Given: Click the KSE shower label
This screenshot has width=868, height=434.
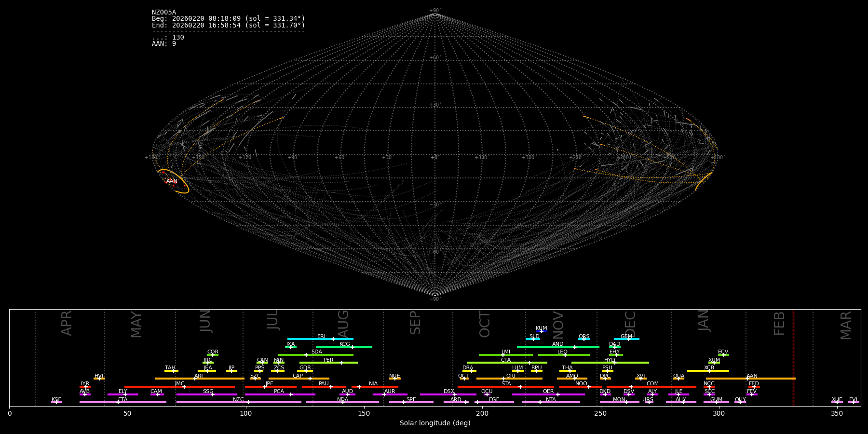Looking at the screenshot, I should click(x=56, y=400).
